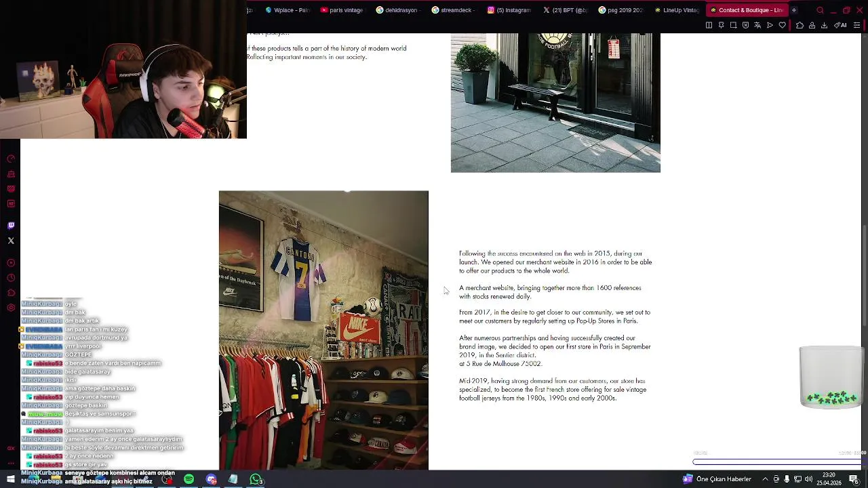
Task: Switch to the (21) BPT X tab
Action: pyautogui.click(x=565, y=10)
